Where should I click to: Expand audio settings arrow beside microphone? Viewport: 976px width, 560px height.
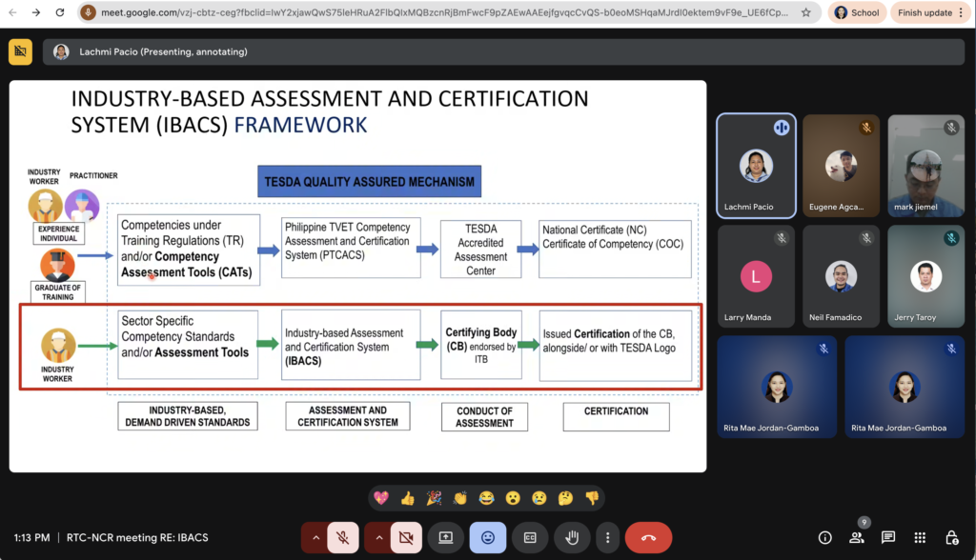point(315,537)
